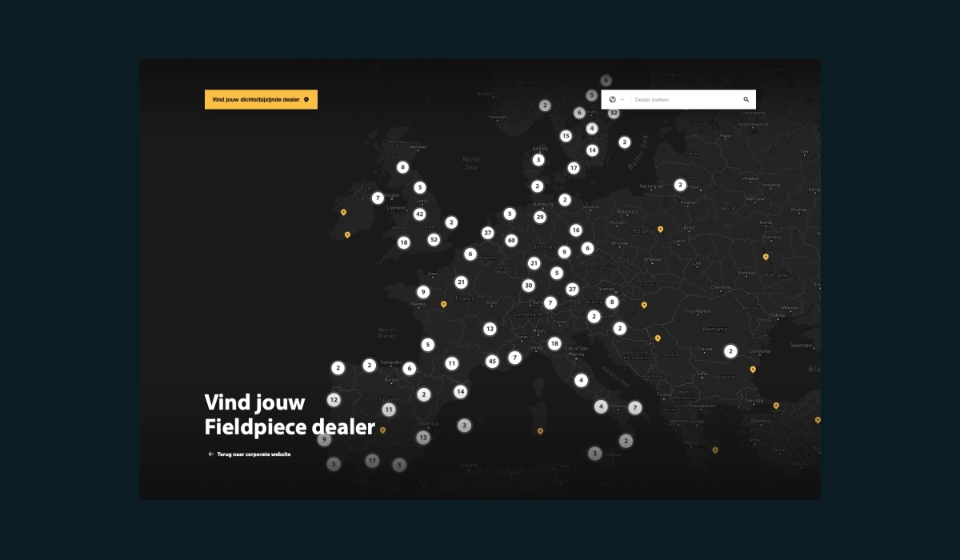
Task: Open the 14 cluster in eastern Spain
Action: 460,391
